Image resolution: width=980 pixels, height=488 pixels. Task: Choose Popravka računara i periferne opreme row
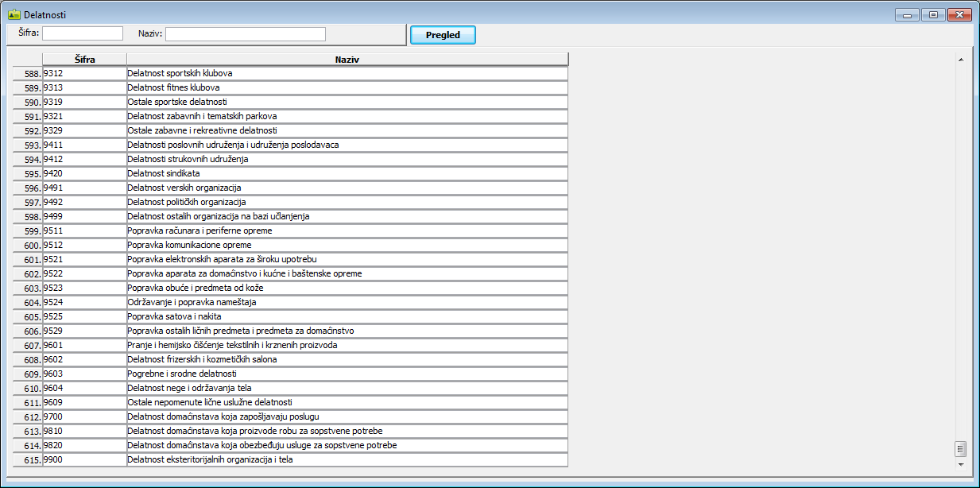[347, 230]
